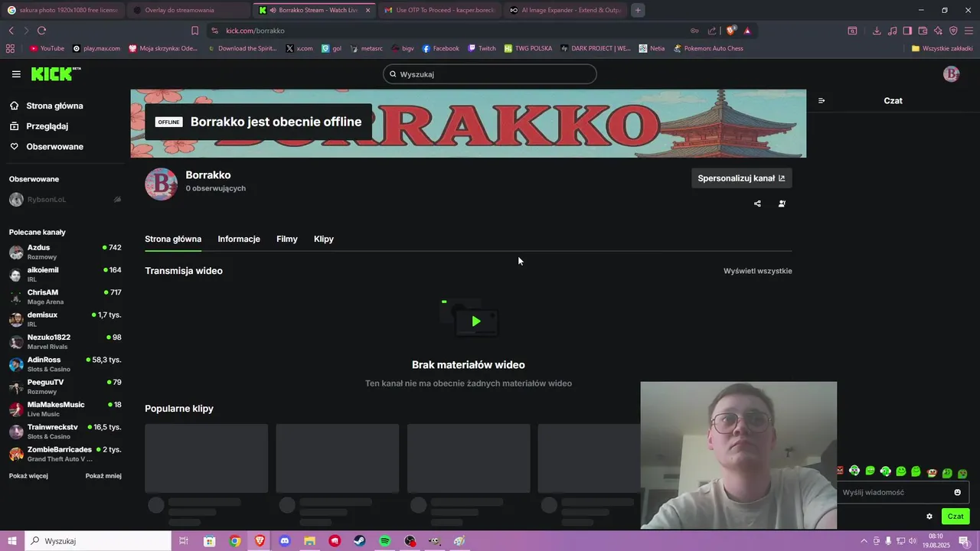
Task: Click the Brave Rewards triangle icon
Action: click(747, 31)
